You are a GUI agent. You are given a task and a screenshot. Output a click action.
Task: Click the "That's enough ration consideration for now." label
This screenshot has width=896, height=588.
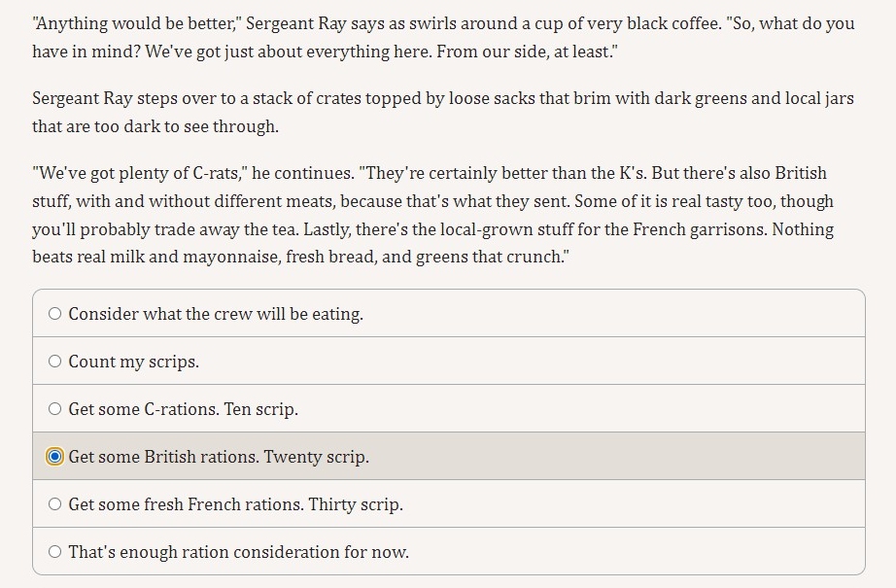coord(239,552)
